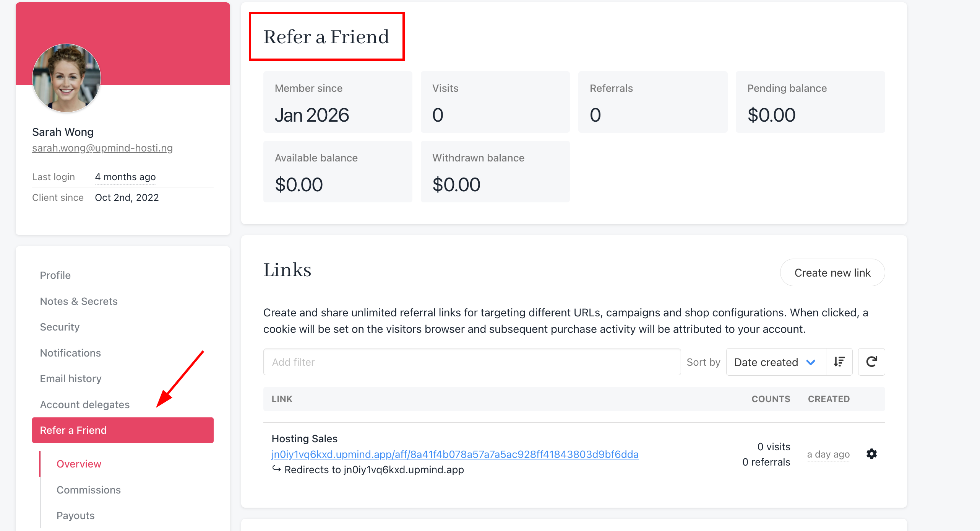
Task: Open the Hosting Sales referral URL
Action: point(455,454)
